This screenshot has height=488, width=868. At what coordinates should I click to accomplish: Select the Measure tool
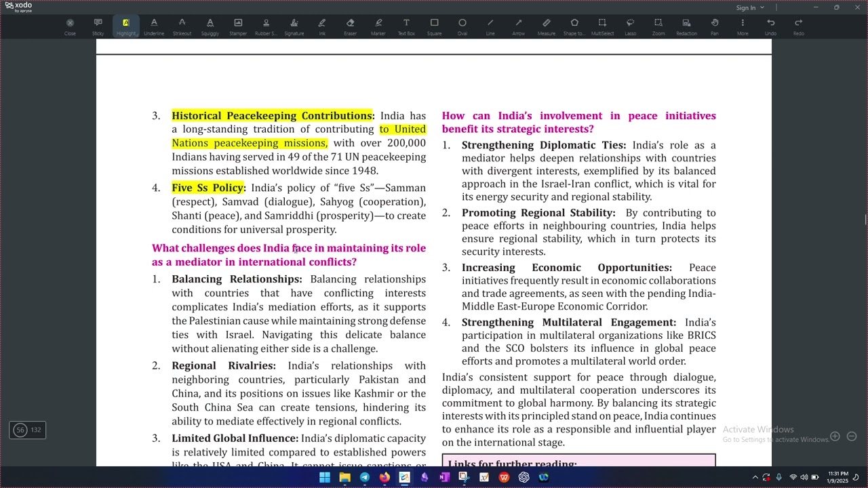pyautogui.click(x=547, y=26)
